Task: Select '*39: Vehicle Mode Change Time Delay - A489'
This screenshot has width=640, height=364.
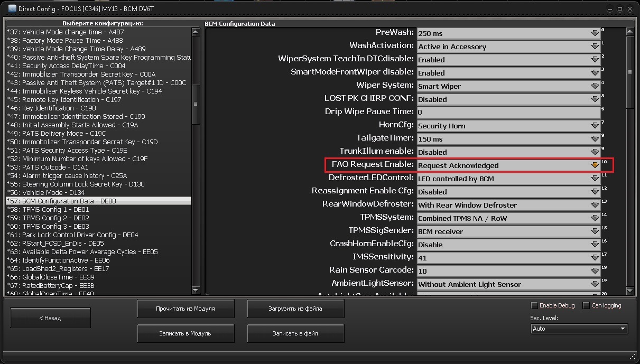Action: (98, 49)
